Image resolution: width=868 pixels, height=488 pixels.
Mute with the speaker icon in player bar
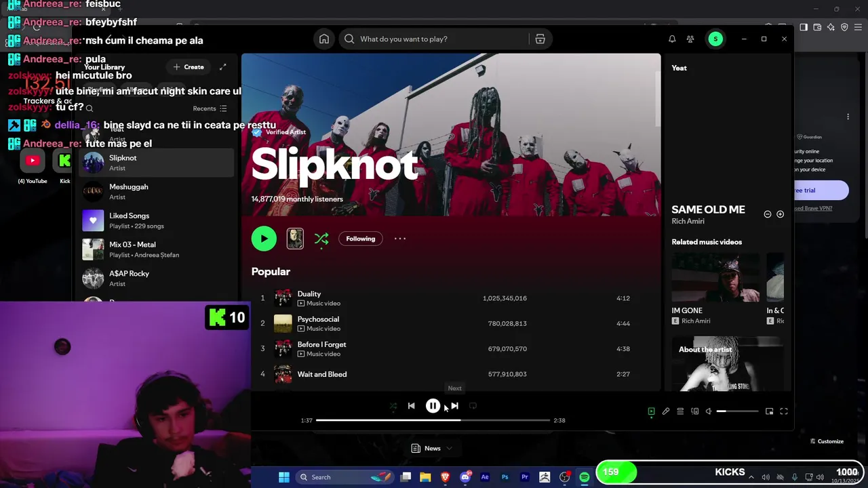coord(709,411)
